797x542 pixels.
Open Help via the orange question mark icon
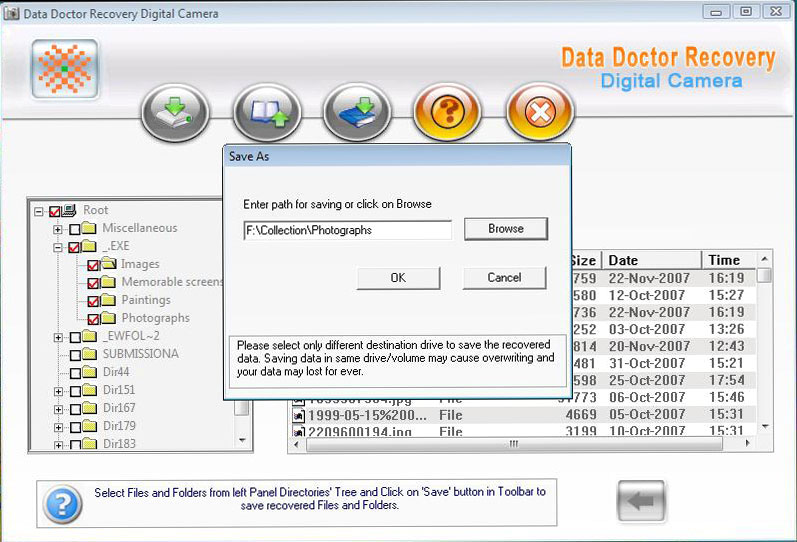point(447,112)
